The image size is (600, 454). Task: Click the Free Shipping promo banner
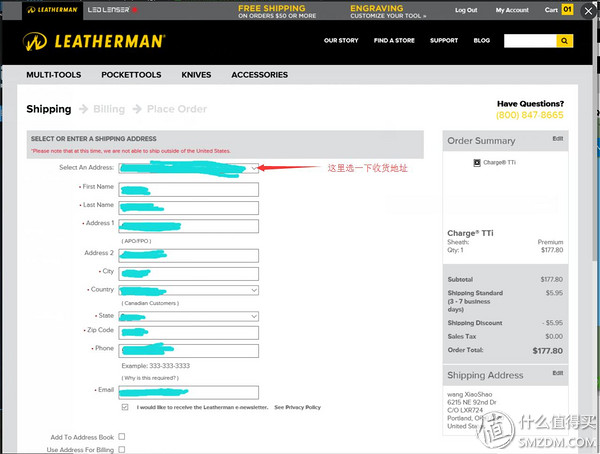tap(277, 11)
